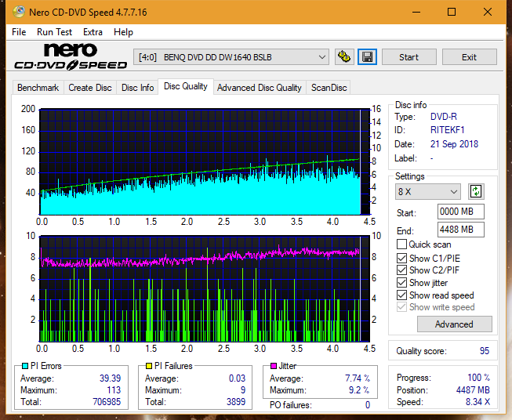Click the Quality score value 95

(485, 351)
